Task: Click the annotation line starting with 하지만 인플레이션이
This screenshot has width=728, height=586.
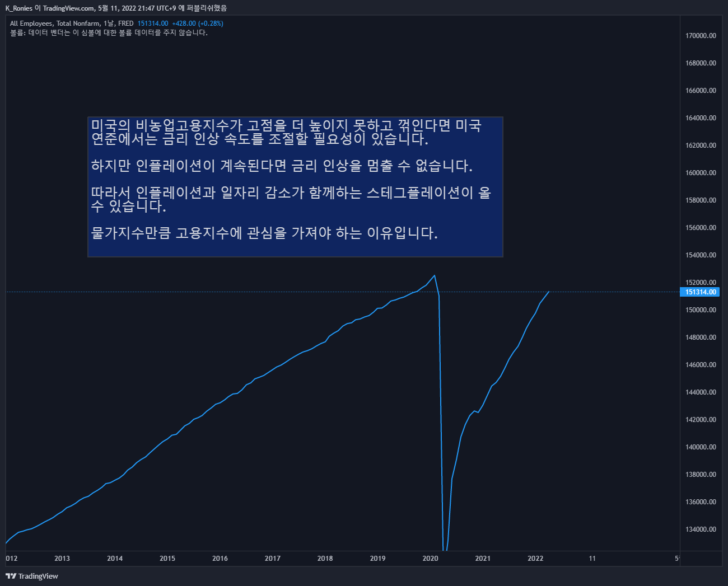Action: pyautogui.click(x=282, y=166)
